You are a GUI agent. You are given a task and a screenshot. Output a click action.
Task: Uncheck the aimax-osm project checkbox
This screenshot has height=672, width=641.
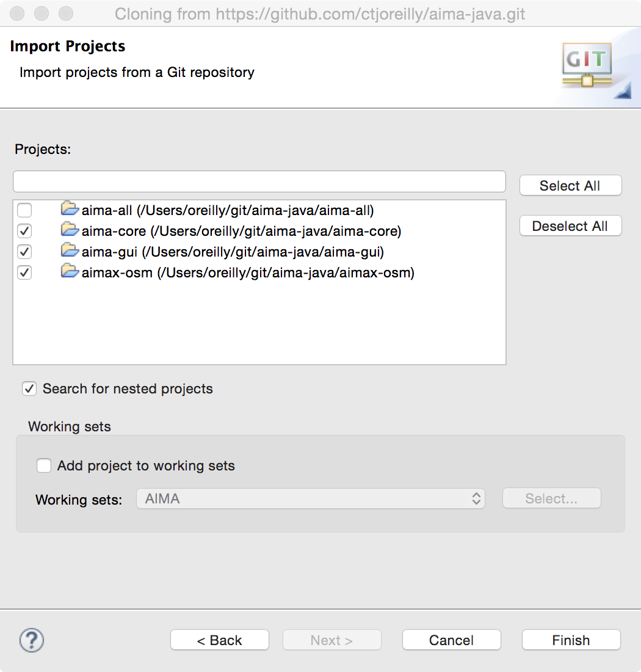point(24,272)
